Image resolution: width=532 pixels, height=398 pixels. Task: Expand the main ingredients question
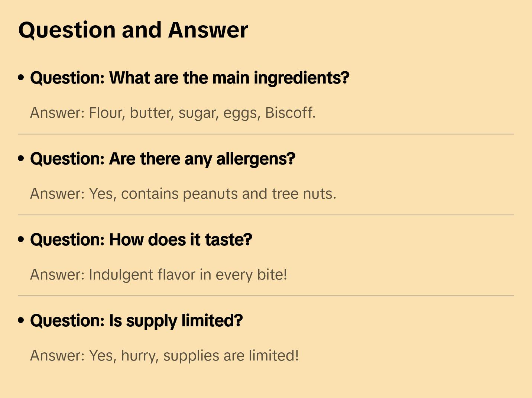pyautogui.click(x=189, y=78)
